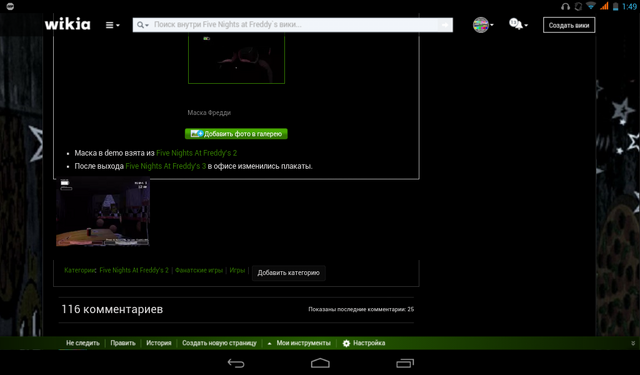Click Не следить in the toolbar
Image resolution: width=640 pixels, height=375 pixels.
83,343
